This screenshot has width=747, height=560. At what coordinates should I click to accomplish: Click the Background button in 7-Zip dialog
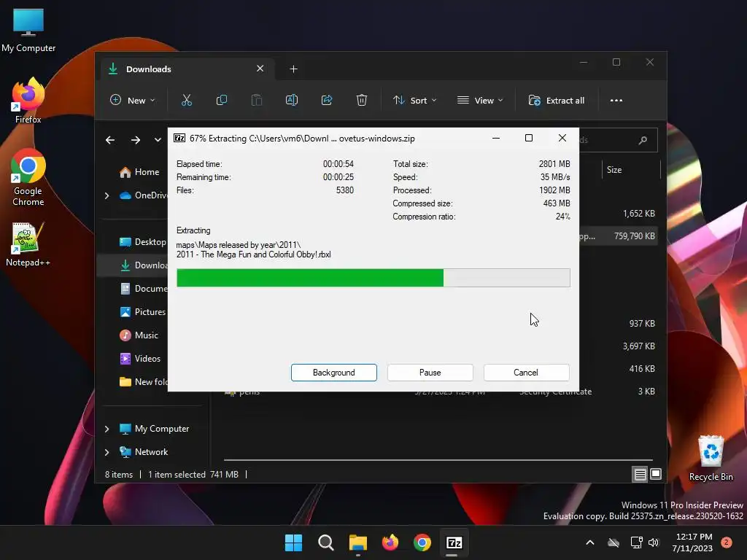tap(334, 373)
